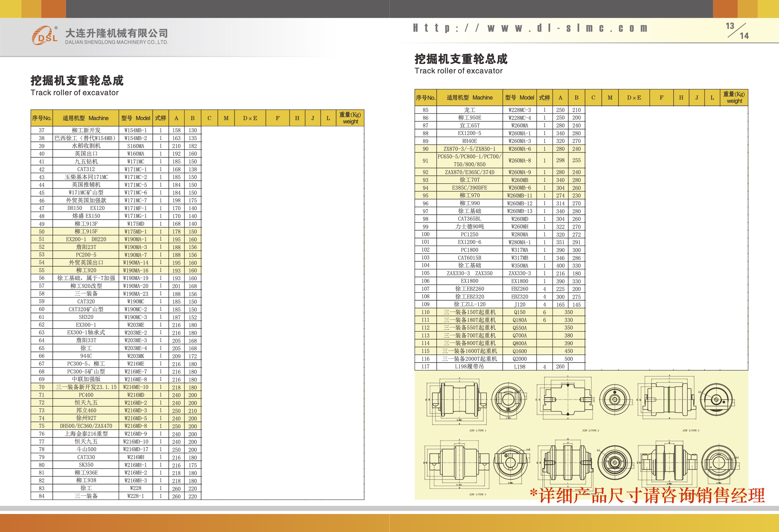Click machine cell 斗山500
Image resolution: width=779 pixels, height=532 pixels.
[x=86, y=449]
